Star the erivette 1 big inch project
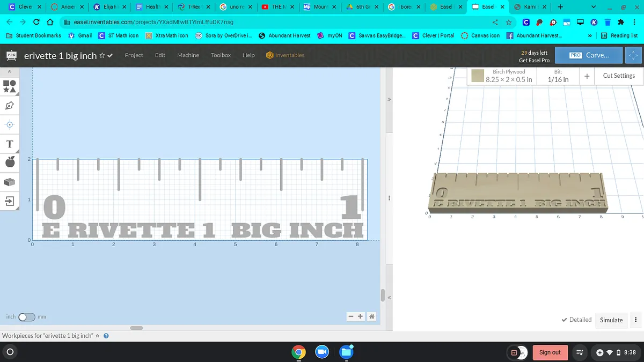Viewport: 644px width, 362px height. click(x=102, y=56)
